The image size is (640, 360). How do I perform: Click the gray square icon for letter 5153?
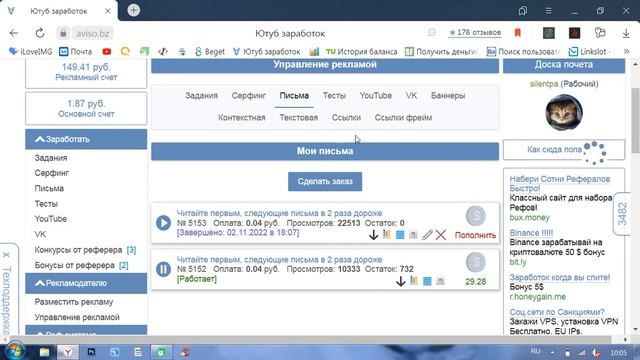tap(413, 235)
